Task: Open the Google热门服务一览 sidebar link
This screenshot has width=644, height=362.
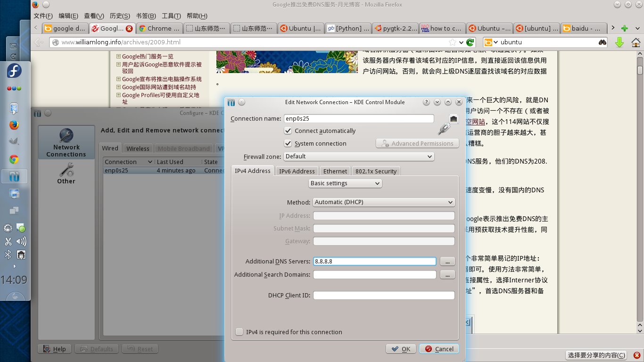Action: (147, 57)
